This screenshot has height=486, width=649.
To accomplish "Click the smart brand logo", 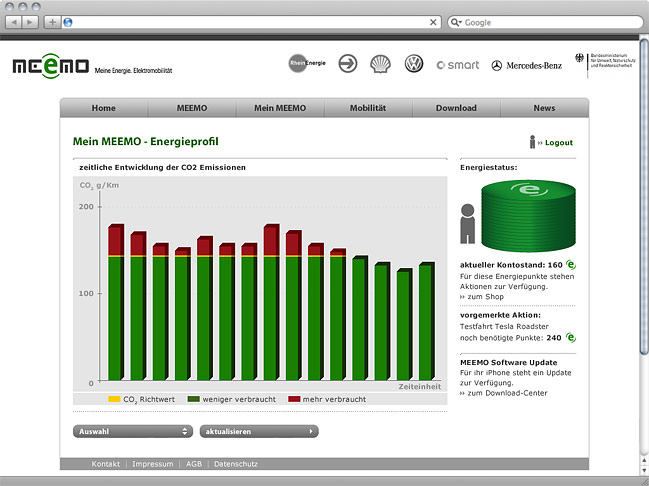I will coord(458,65).
